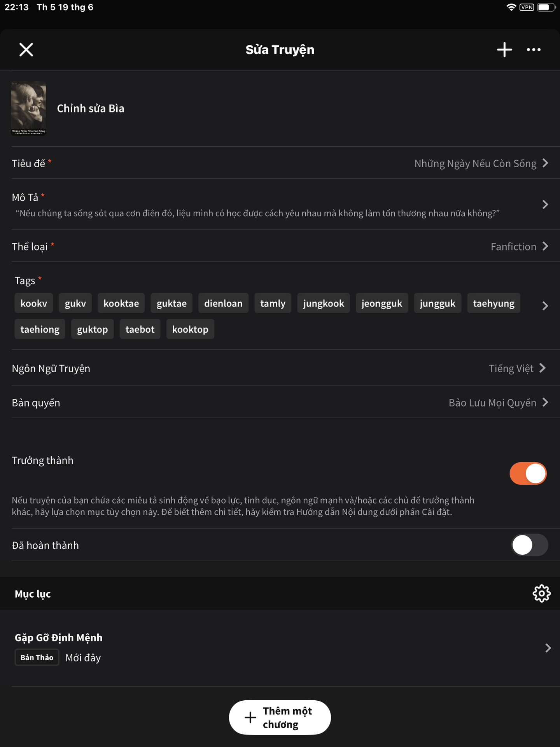
Task: Tap the plus icon in top bar
Action: (504, 50)
